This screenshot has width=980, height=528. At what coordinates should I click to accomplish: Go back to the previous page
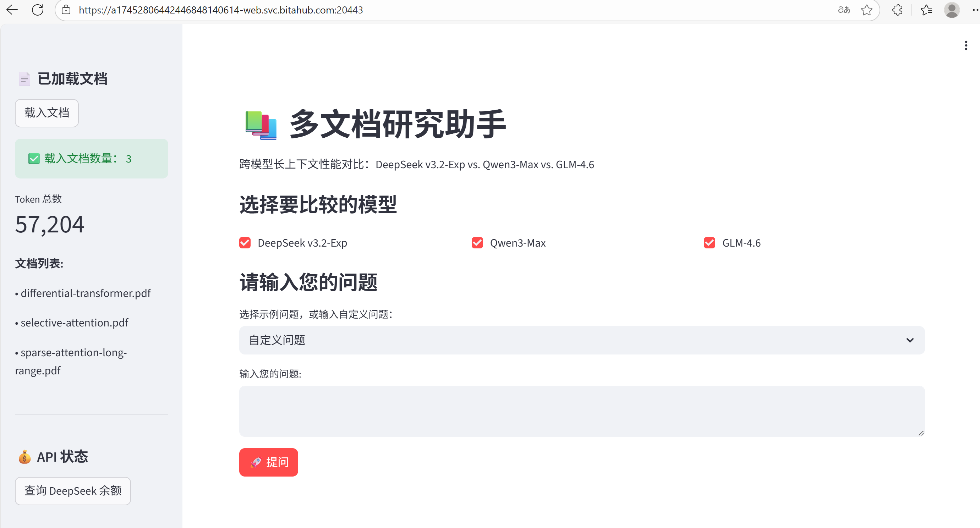[12, 10]
